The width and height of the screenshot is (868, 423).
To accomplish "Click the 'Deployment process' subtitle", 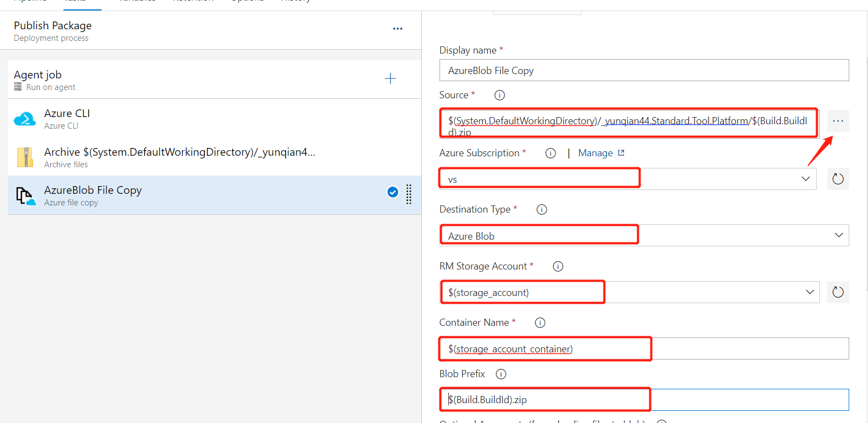I will pyautogui.click(x=51, y=38).
